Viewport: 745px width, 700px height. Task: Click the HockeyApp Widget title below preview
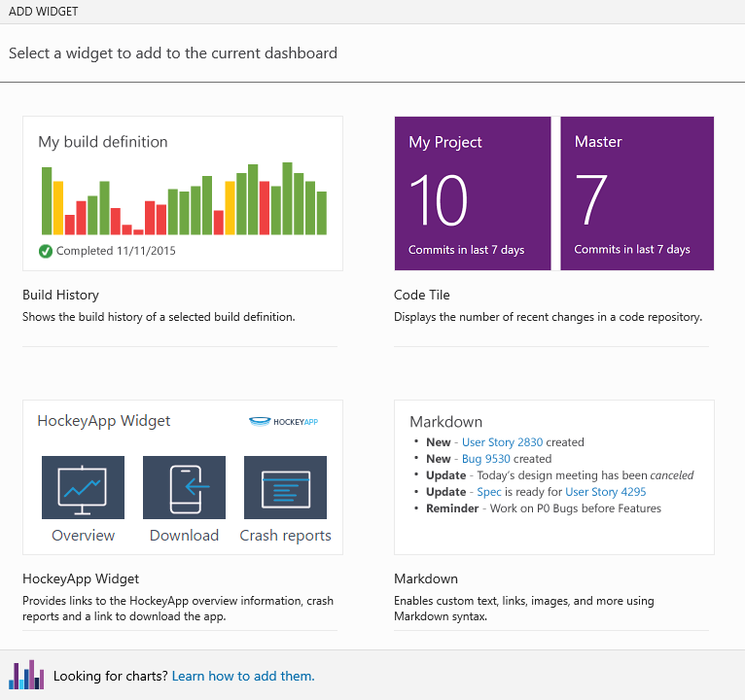[x=81, y=578]
